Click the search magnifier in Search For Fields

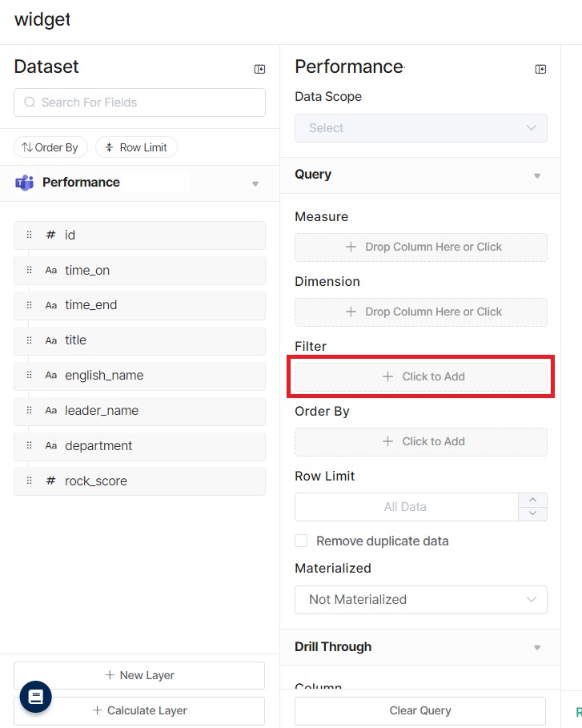pyautogui.click(x=29, y=103)
